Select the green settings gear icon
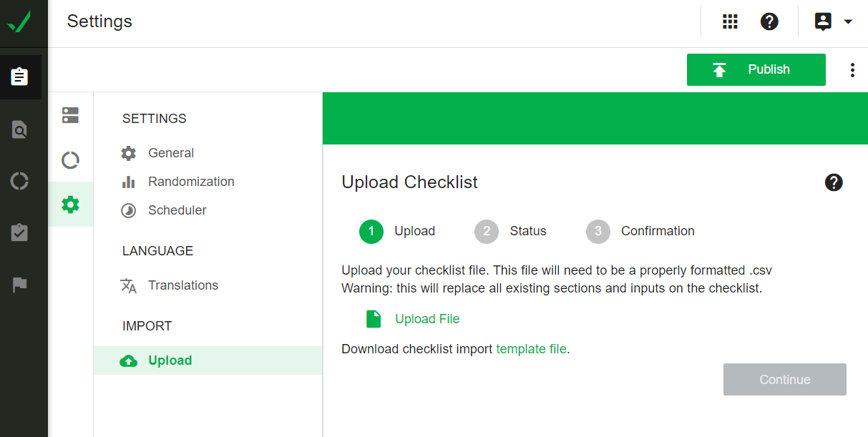Screen dimensions: 868x437 (70, 204)
